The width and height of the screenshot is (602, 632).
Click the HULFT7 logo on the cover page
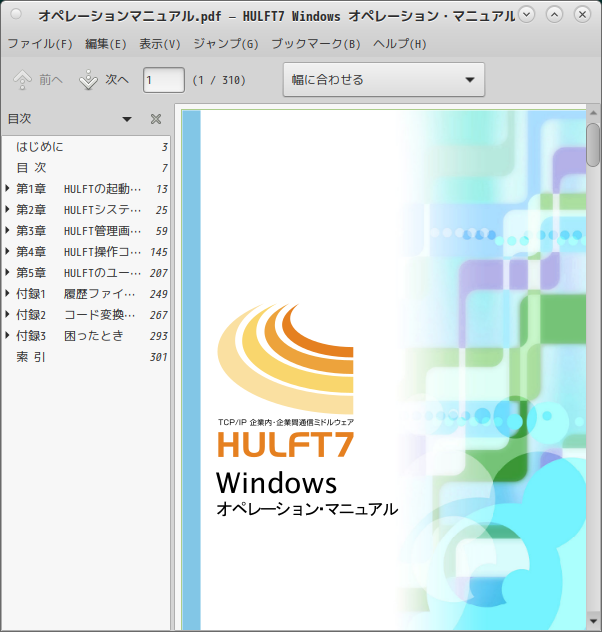pos(286,444)
